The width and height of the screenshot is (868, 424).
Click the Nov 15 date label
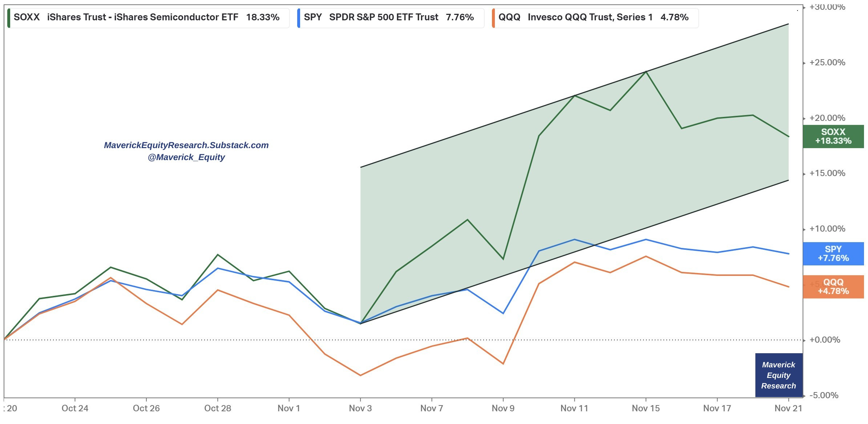646,408
